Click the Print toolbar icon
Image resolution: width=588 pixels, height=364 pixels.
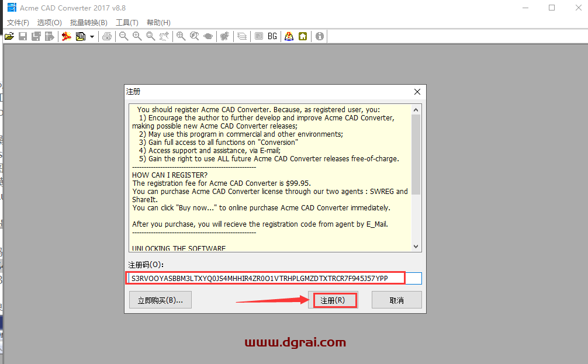(x=107, y=36)
